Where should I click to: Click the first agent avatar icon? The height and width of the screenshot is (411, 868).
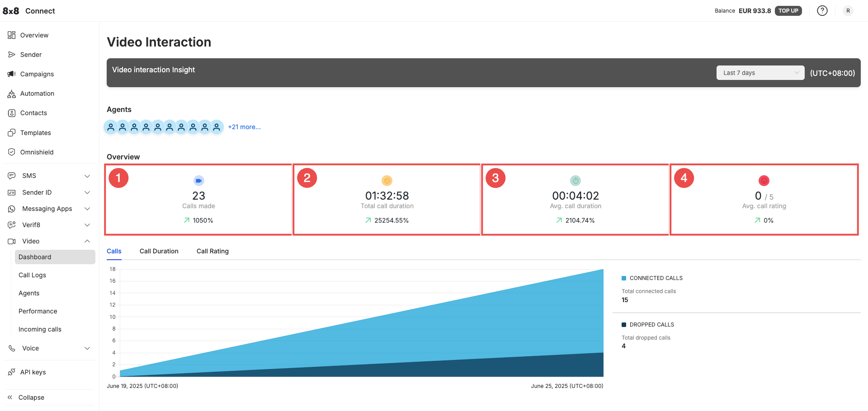pos(111,127)
